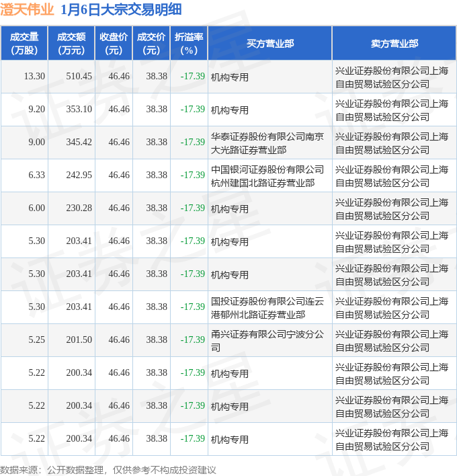Click deal price 38.38 in the 345.42 row

pyautogui.click(x=157, y=142)
